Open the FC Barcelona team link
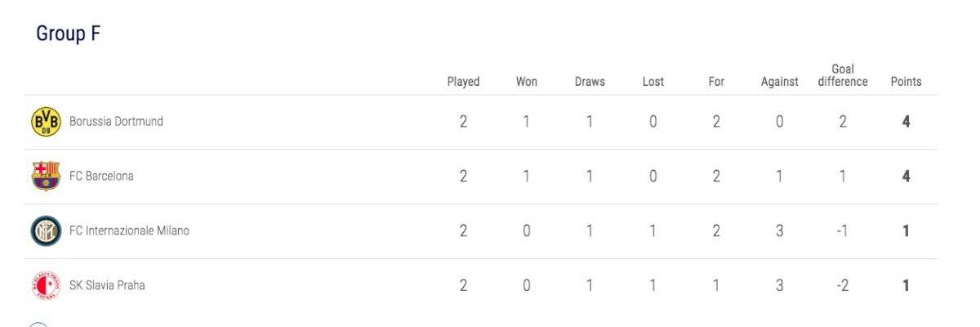 point(101,176)
